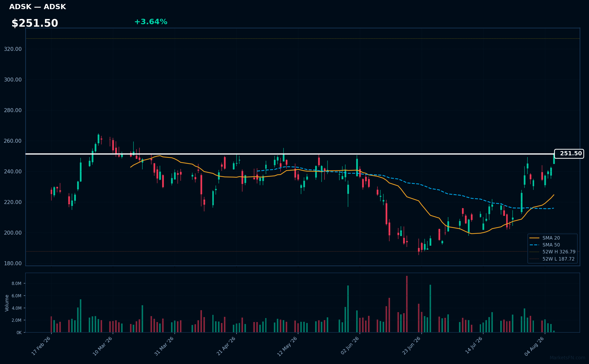Select the 52W L 187.72 legend entry
The width and height of the screenshot is (589, 364).
(x=552, y=259)
